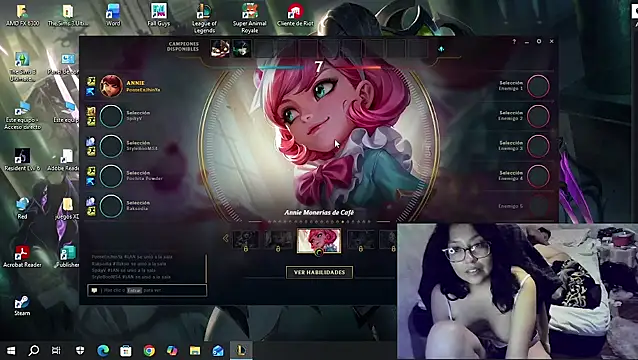This screenshot has width=638, height=360.
Task: Open the Cliente de Riot desktop shortcut
Action: click(295, 15)
